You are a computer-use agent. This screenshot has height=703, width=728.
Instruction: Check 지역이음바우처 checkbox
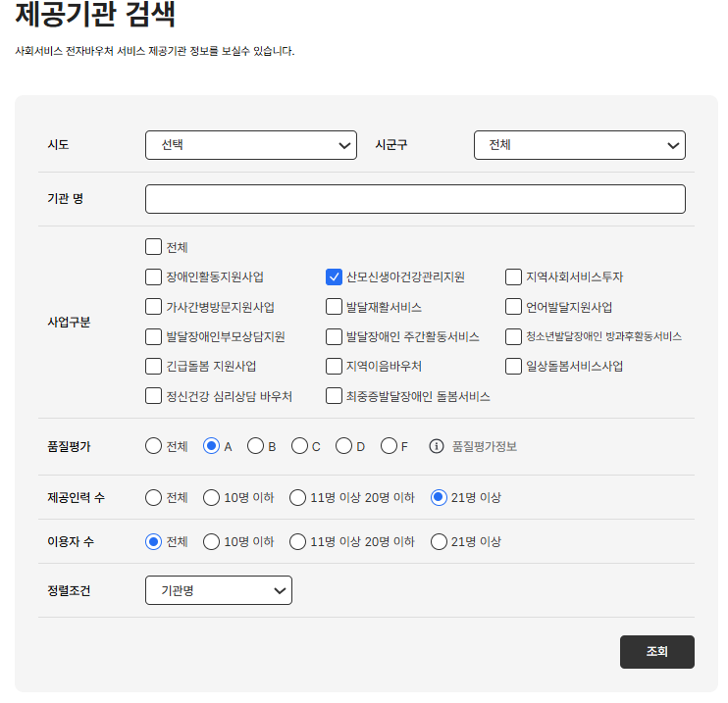click(334, 366)
